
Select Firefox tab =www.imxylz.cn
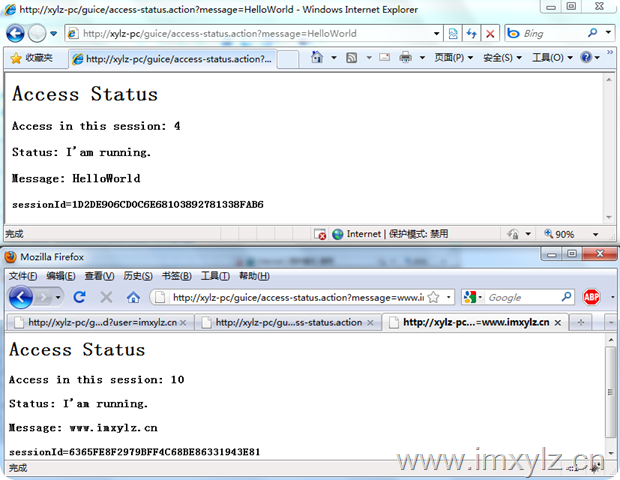tap(475, 323)
